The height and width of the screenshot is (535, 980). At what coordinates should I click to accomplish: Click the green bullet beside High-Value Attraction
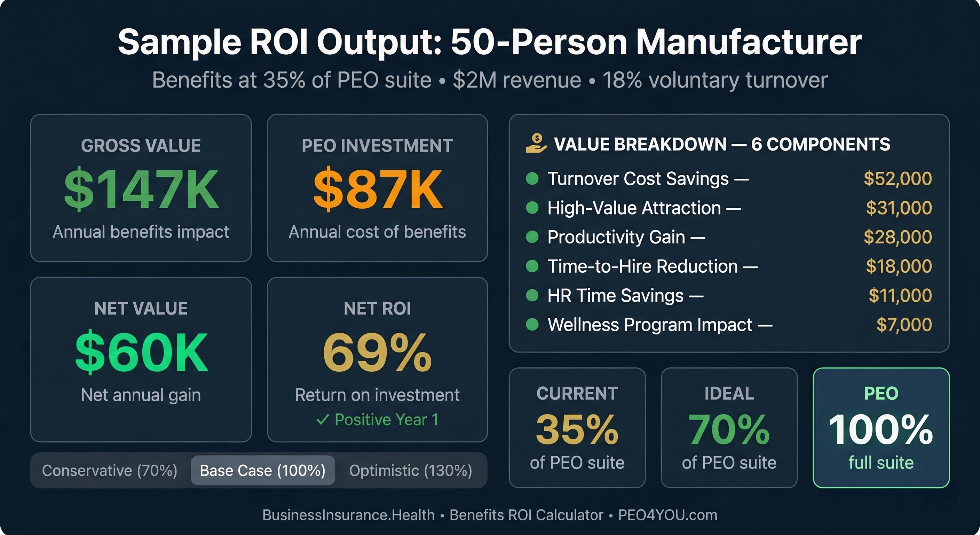point(532,208)
